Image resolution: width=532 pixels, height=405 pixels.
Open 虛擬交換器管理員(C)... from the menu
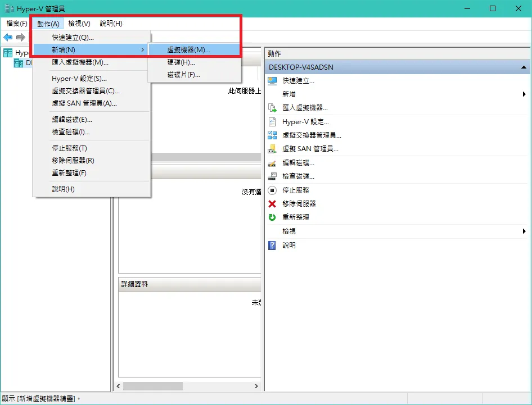[x=92, y=91]
